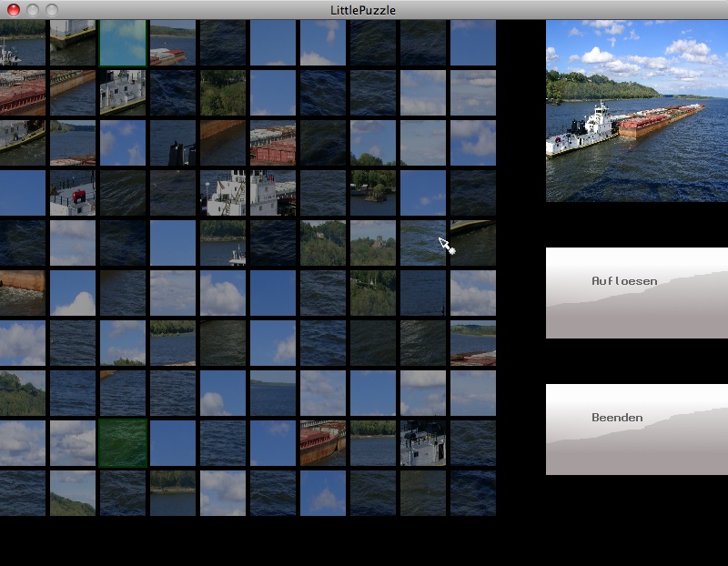Select the tile with dark twin posts silhouette

(173, 143)
